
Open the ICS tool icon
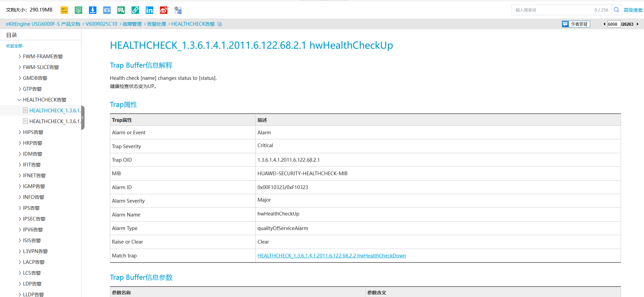tap(107, 10)
